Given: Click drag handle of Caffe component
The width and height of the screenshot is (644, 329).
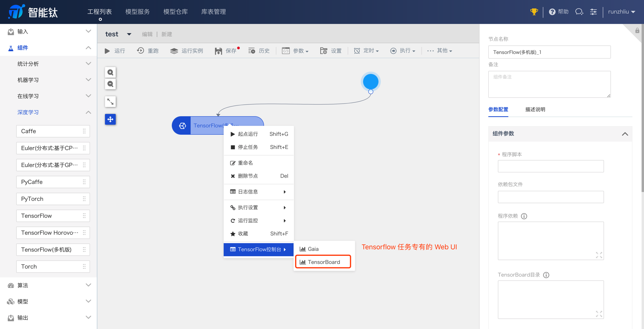Looking at the screenshot, I should (84, 131).
